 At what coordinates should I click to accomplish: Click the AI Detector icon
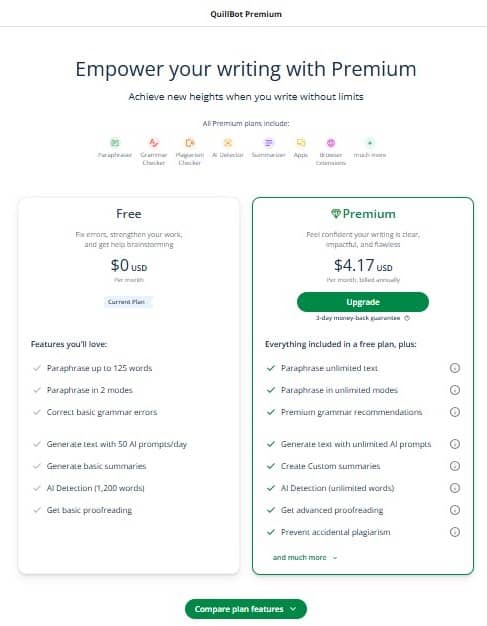tap(228, 143)
